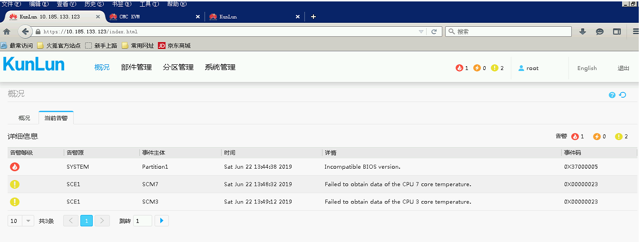Click the search magnifier icon in search box

(x=451, y=31)
